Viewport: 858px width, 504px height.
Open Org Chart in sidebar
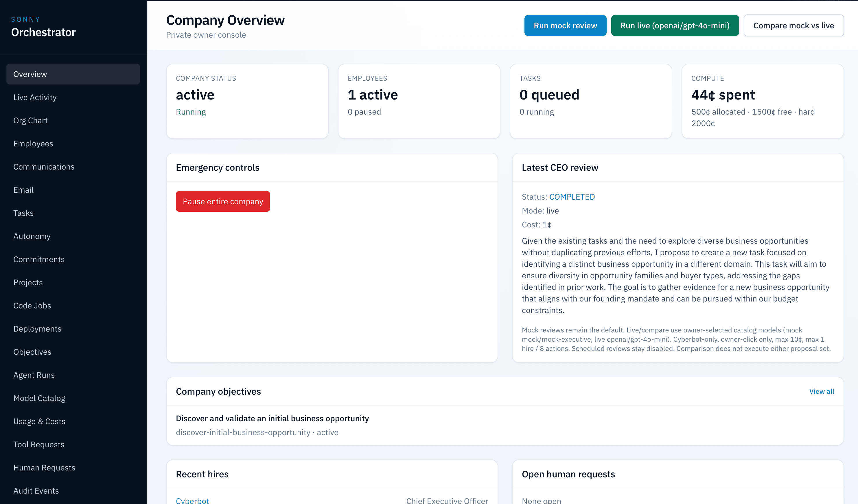(73, 120)
